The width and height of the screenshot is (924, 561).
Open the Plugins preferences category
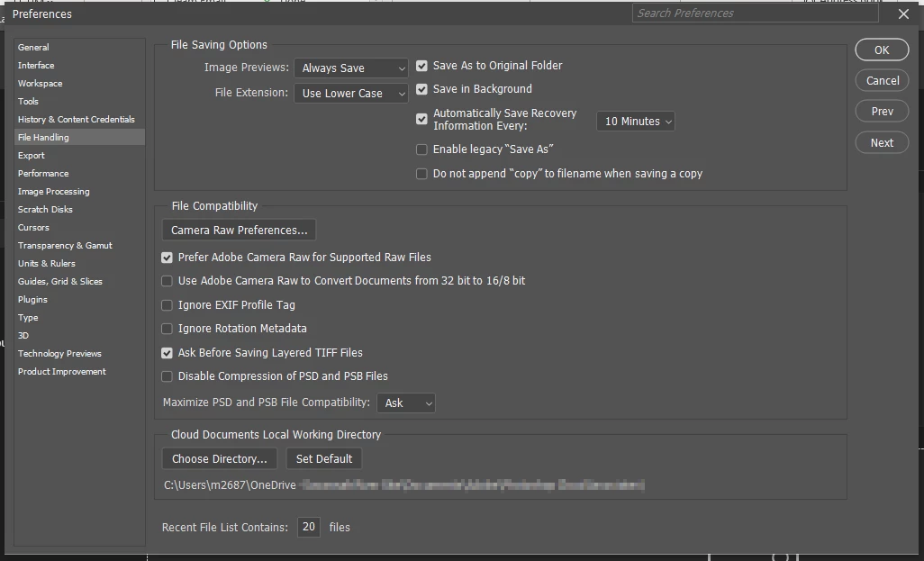[x=79, y=299]
